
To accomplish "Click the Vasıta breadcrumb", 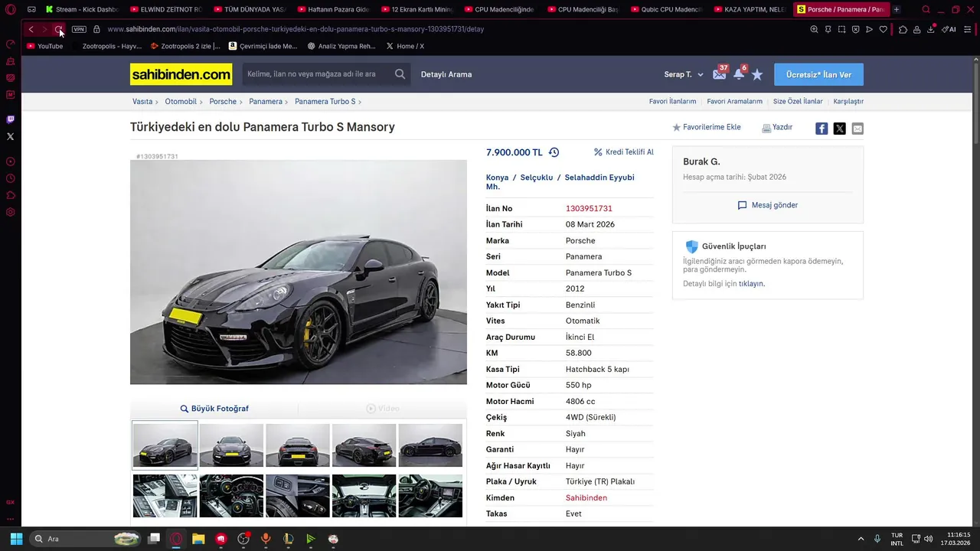I will click(x=142, y=101).
